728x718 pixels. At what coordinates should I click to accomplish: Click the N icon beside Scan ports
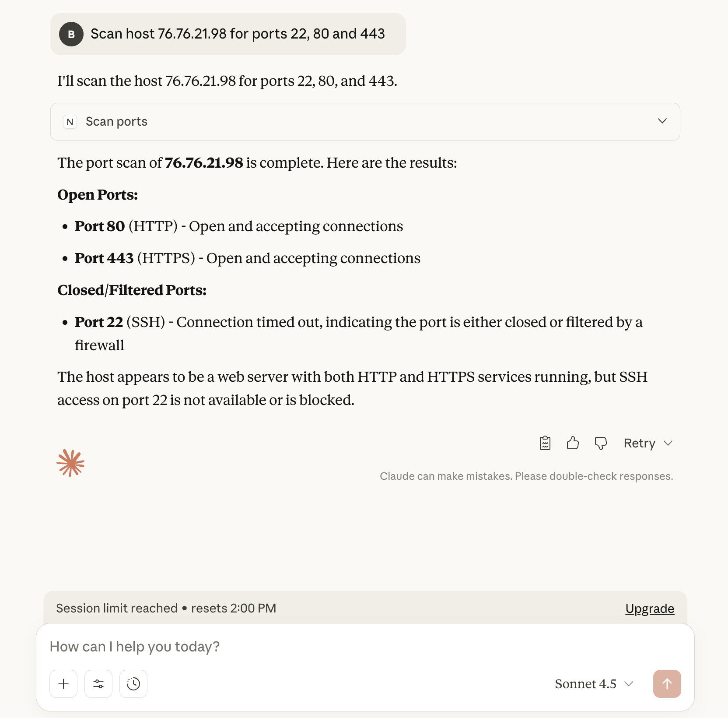click(70, 122)
